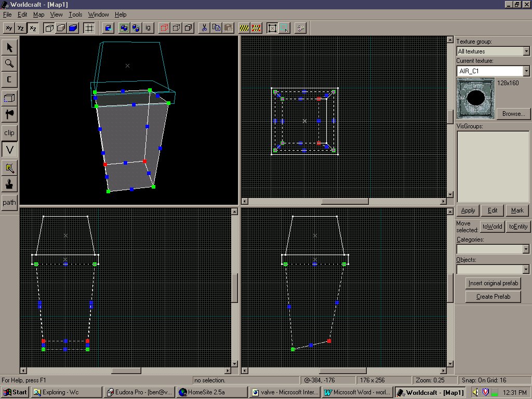This screenshot has width=532, height=399.
Task: Activate the Block creation tool
Action: [x=9, y=98]
